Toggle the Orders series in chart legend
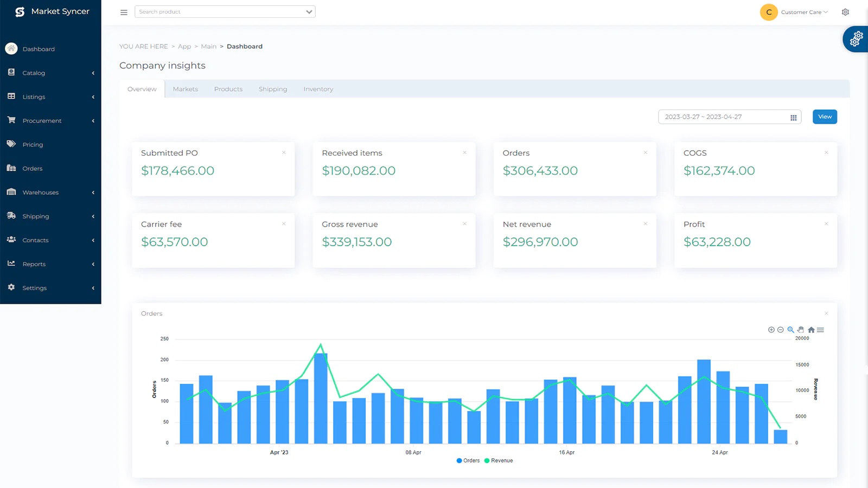The image size is (868, 488). pos(468,461)
